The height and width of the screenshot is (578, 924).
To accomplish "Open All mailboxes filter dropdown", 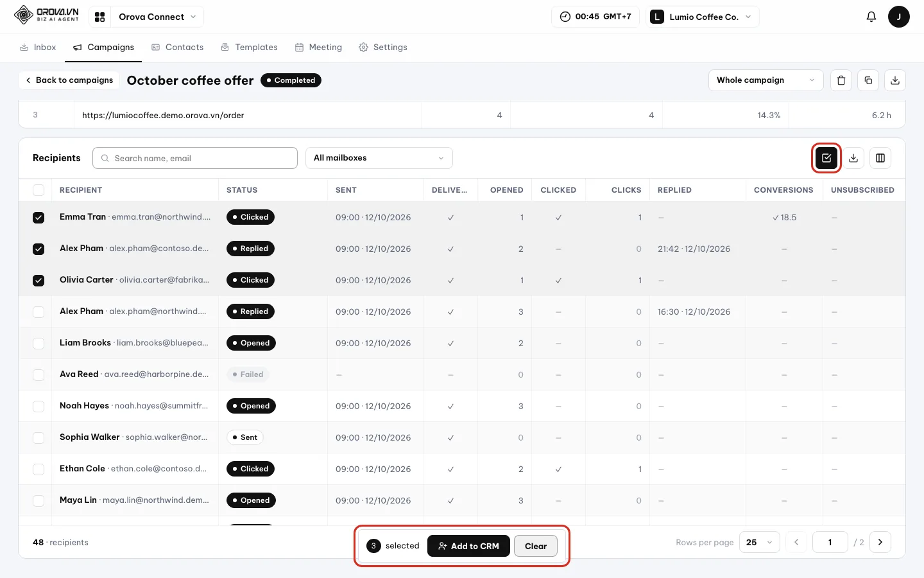I will coord(379,158).
